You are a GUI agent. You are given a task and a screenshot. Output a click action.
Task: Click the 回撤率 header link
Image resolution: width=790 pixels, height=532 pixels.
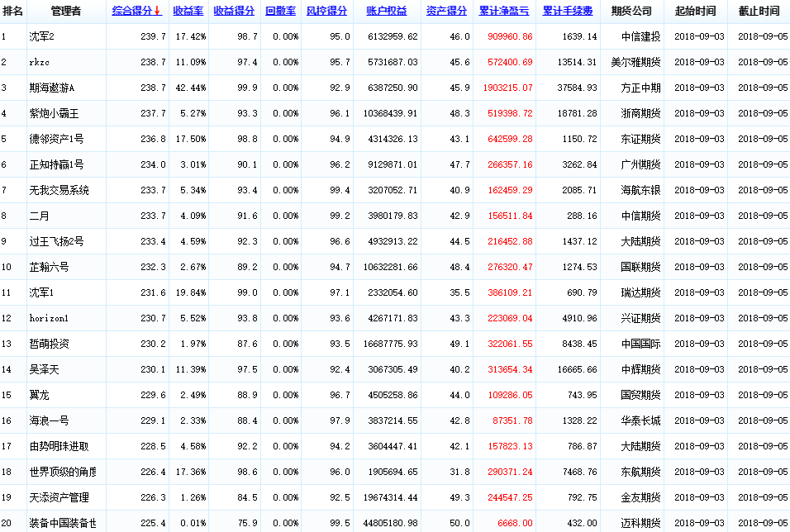click(x=281, y=11)
